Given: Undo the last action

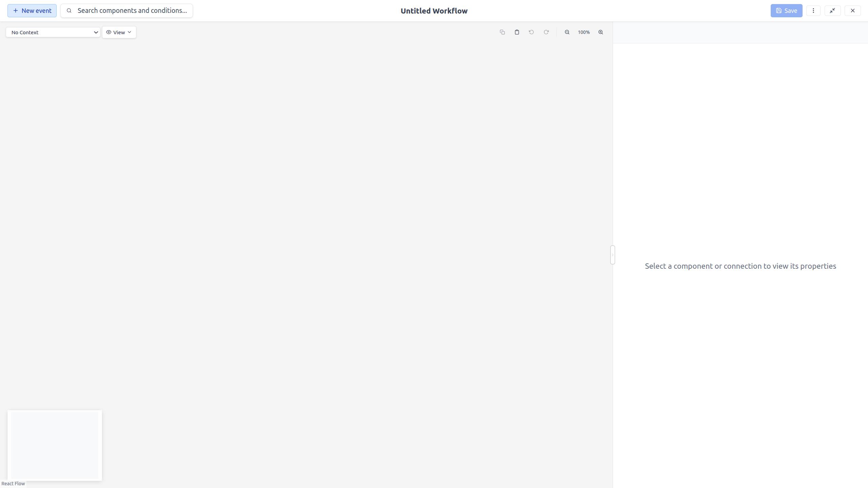Looking at the screenshot, I should pyautogui.click(x=531, y=32).
